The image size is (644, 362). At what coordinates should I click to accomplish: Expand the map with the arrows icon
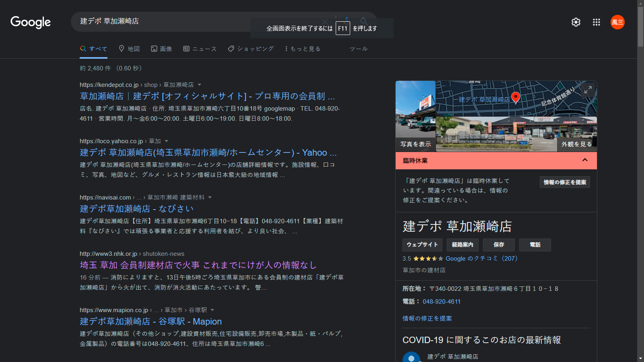(x=588, y=90)
